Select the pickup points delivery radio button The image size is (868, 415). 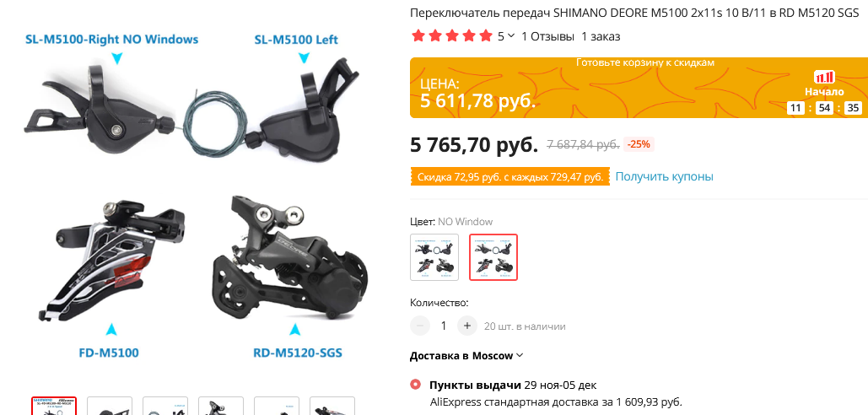[416, 385]
